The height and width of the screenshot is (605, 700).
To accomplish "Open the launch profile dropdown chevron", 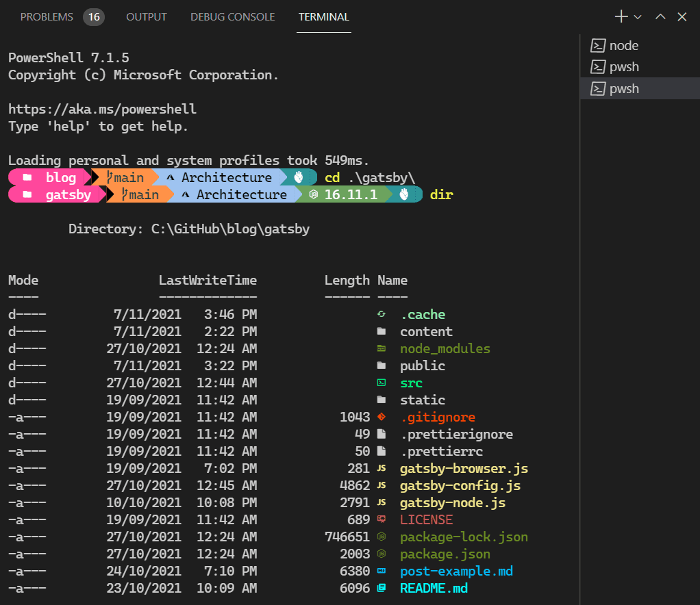I will point(638,17).
